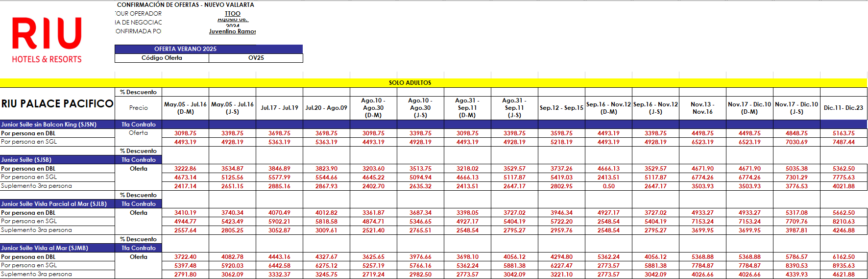Select the cell with value 3737.26
The height and width of the screenshot is (279, 868).
pos(562,169)
